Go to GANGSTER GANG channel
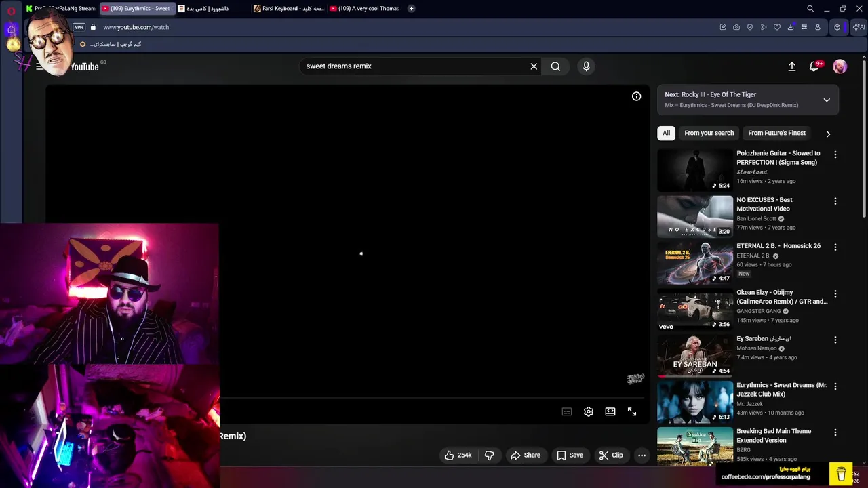The width and height of the screenshot is (868, 488). click(758, 311)
